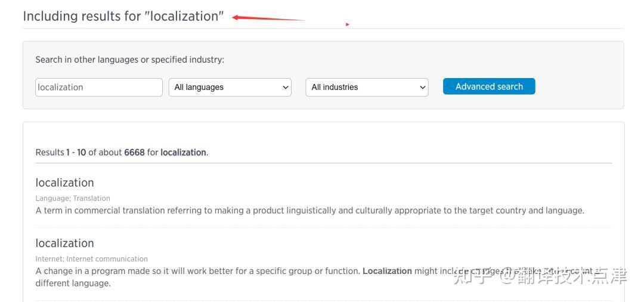The width and height of the screenshot is (644, 302).
Task: Click the localization search input field
Action: click(x=98, y=87)
